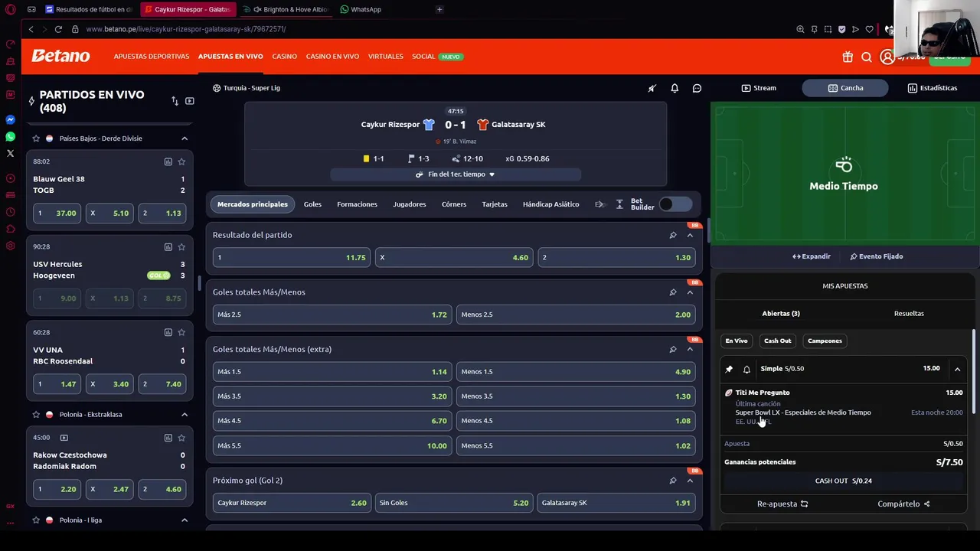Click video stream icon for Rakow match
Screen dimensions: 980x551
pyautogui.click(x=64, y=438)
